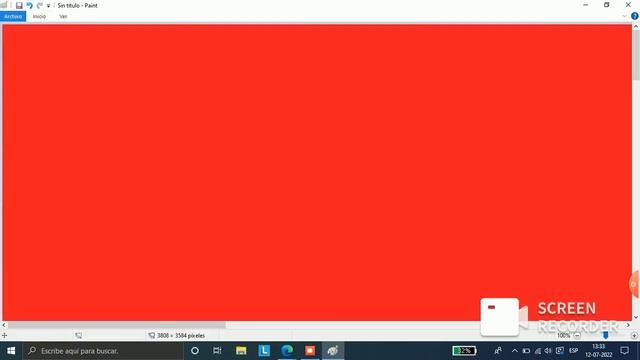Click the selection size icon in status bar
Screen dimensions: 640x360
pyautogui.click(x=78, y=336)
